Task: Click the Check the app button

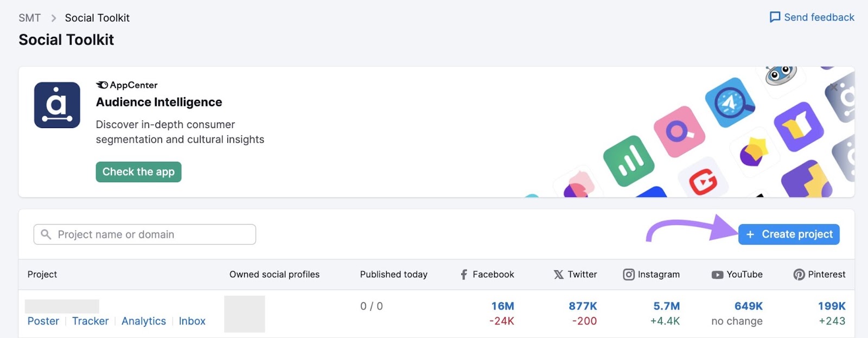Action: (x=138, y=171)
